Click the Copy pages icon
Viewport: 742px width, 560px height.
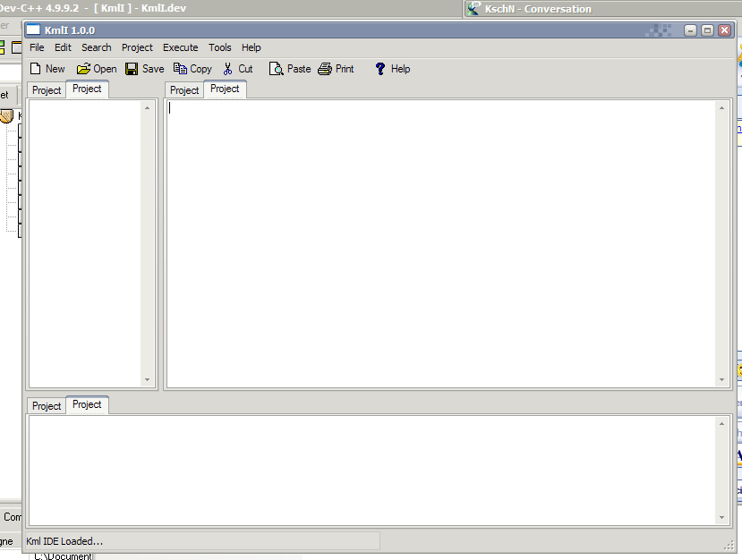(x=180, y=69)
